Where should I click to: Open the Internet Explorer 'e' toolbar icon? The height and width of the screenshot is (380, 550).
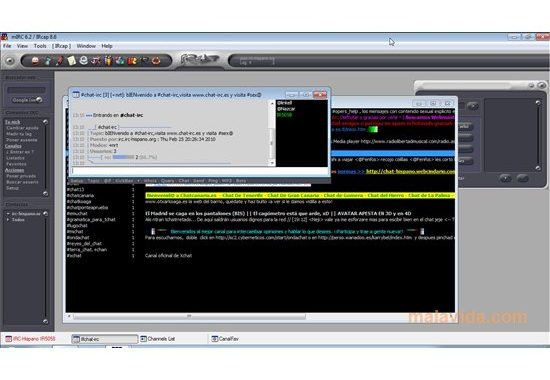click(x=83, y=60)
